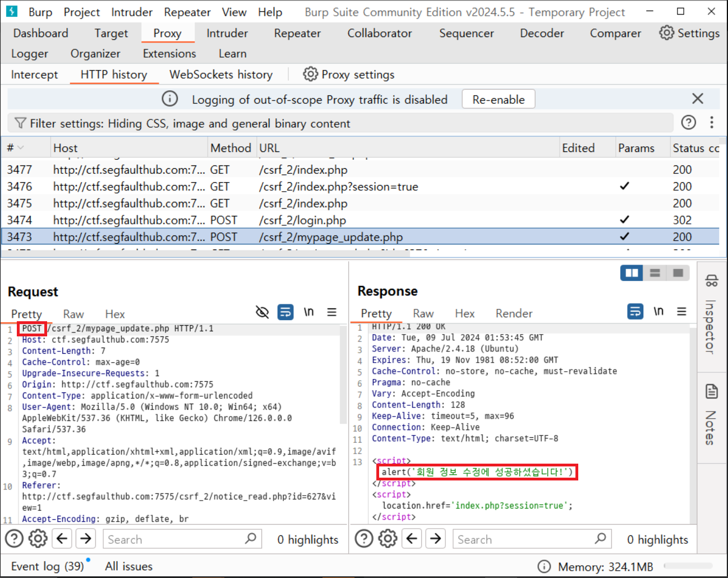The height and width of the screenshot is (578, 728).
Task: Open the Response panel hamburger menu
Action: (681, 311)
